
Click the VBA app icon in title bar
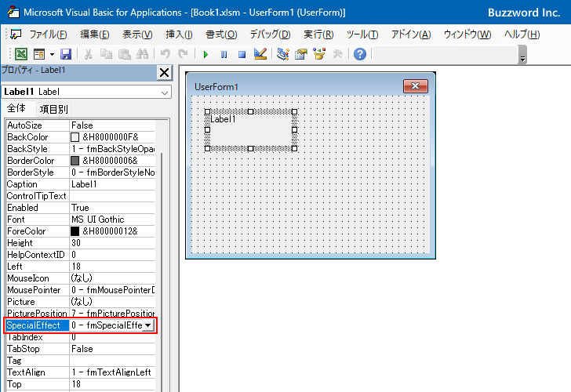[x=13, y=13]
